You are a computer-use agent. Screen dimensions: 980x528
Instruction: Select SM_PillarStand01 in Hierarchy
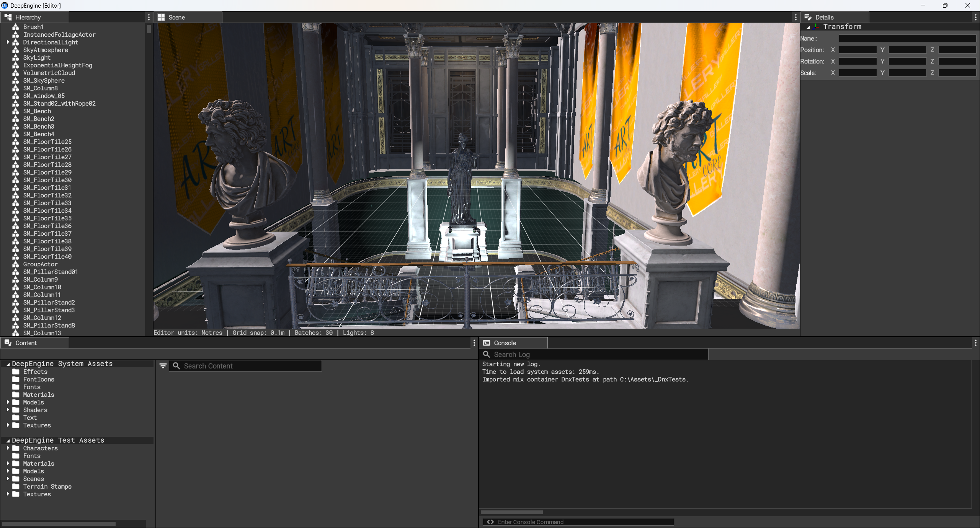pyautogui.click(x=51, y=272)
